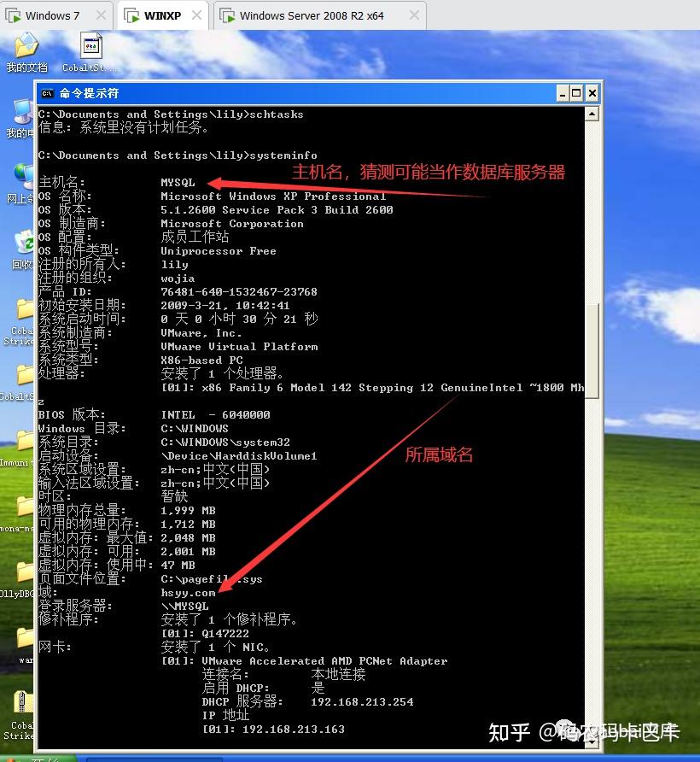The image size is (700, 762).
Task: Click the BIOS version INTEL - 6040000
Action: click(x=215, y=415)
